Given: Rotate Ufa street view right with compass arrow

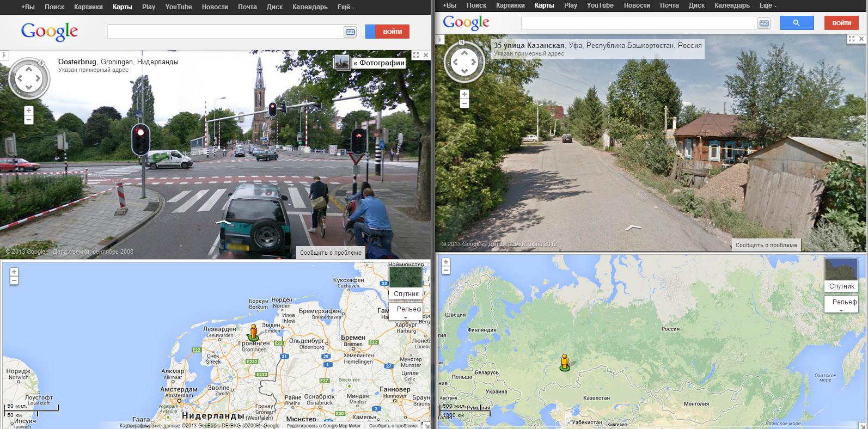Looking at the screenshot, I should point(474,63).
